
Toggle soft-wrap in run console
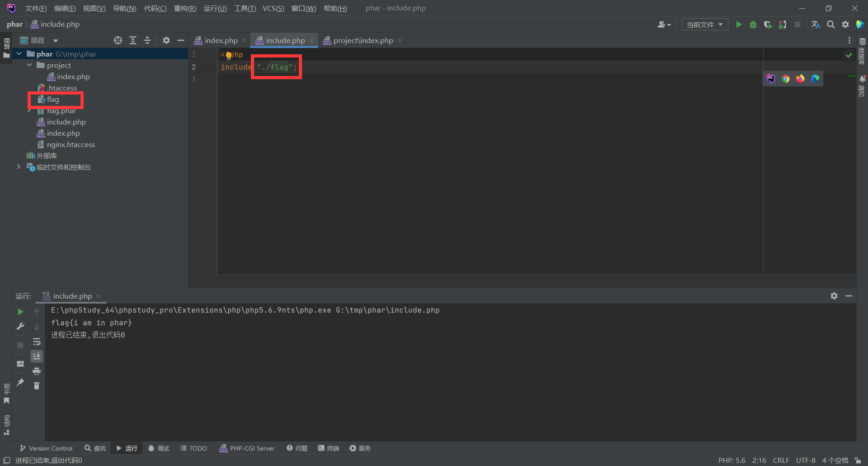coord(37,342)
